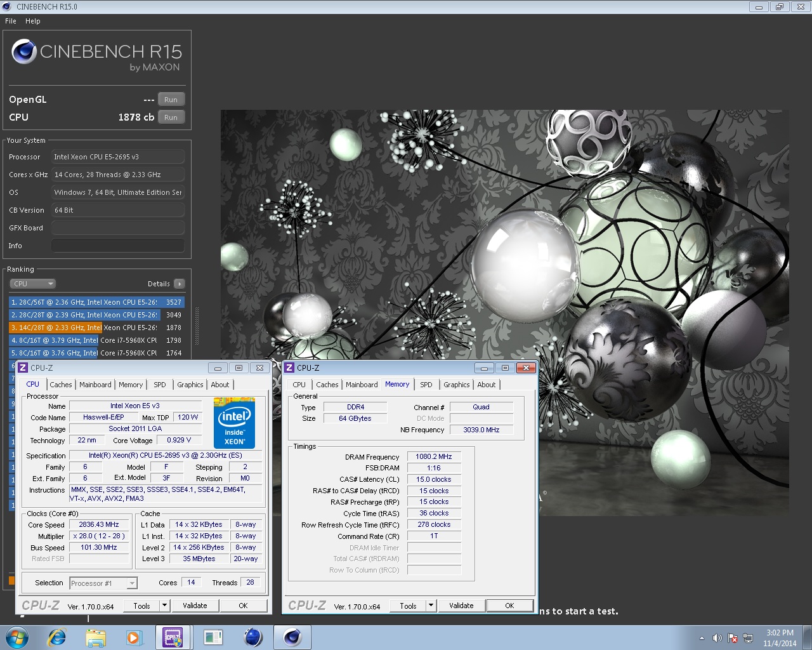Click the Cinebench logo sphere icon

(x=24, y=51)
